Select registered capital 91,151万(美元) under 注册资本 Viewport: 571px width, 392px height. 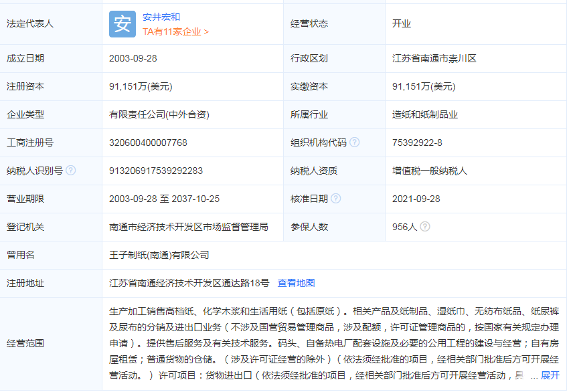pyautogui.click(x=141, y=86)
